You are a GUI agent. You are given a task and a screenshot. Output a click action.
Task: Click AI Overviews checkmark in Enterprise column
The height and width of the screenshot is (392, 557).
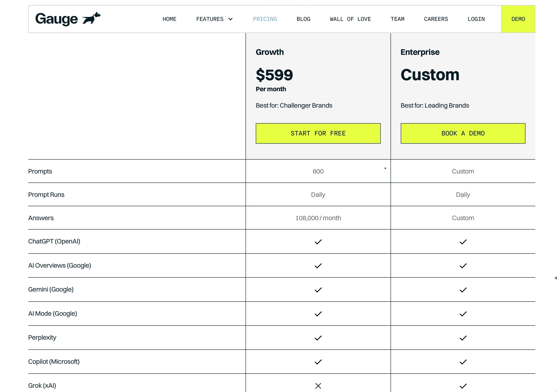tap(463, 266)
